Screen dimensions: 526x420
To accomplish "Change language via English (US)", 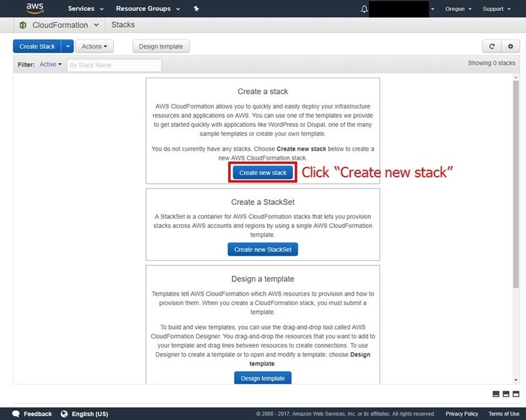I will pyautogui.click(x=90, y=414).
